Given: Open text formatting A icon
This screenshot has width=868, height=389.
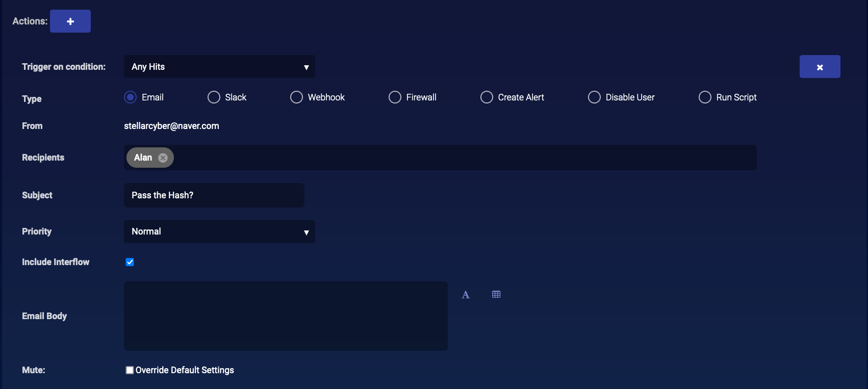Looking at the screenshot, I should click(x=466, y=295).
